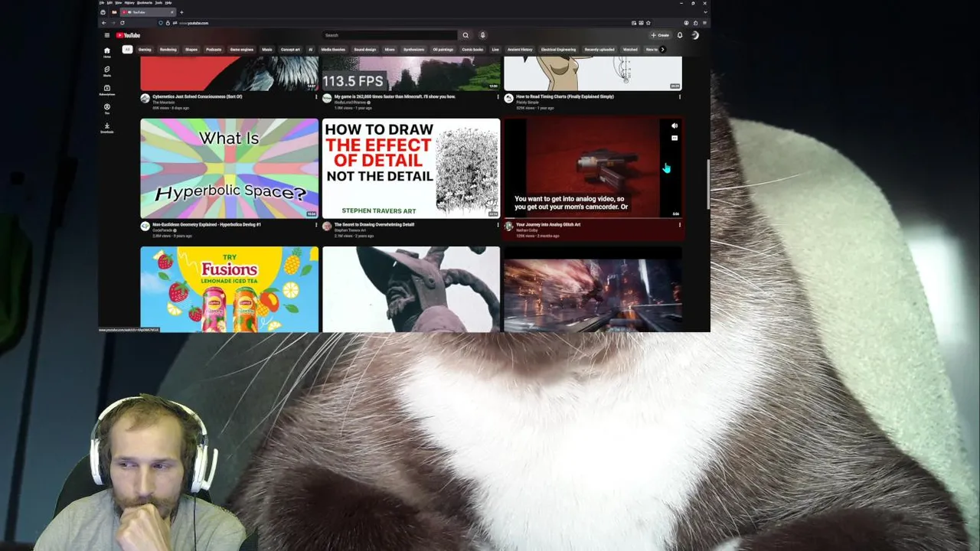Screen dimensions: 980x551
Task: Open Non-Euclidean Geometry Explained video title
Action: [x=207, y=224]
